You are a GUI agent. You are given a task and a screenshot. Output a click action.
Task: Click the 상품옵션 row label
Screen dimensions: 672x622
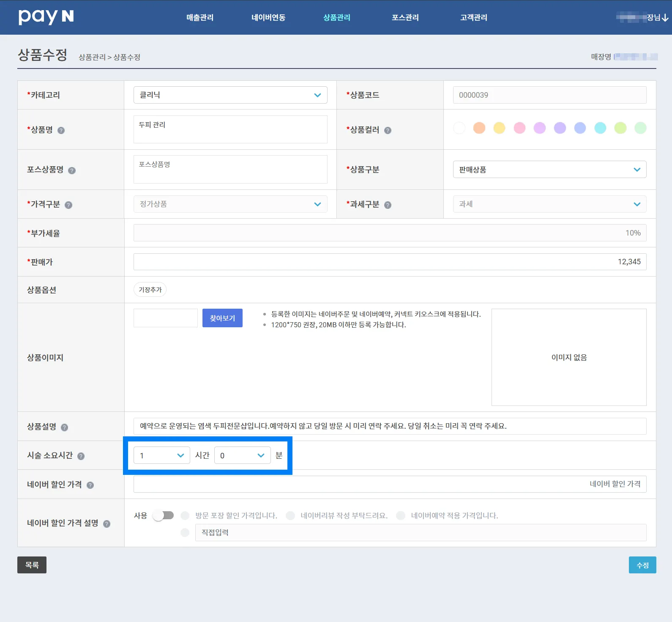tap(41, 290)
